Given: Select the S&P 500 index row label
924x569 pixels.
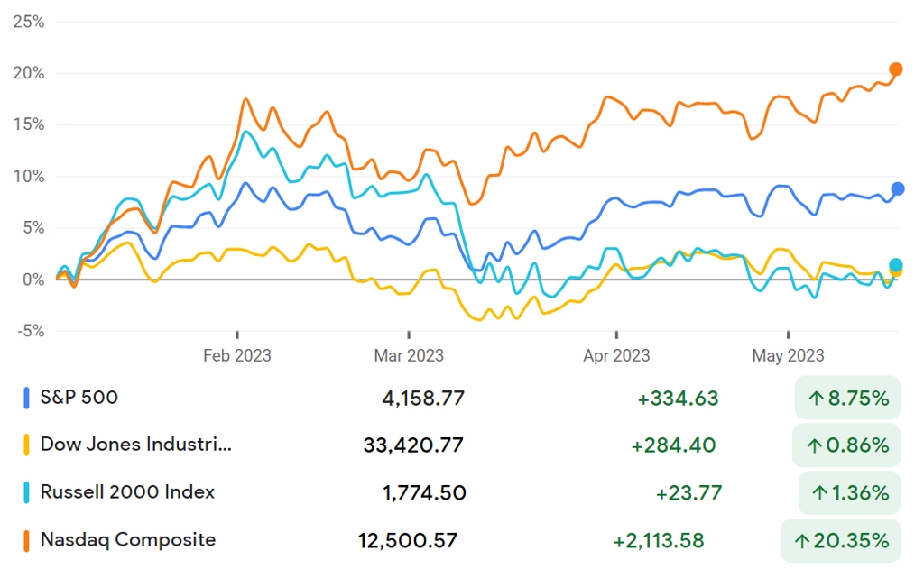Looking at the screenshot, I should pos(79,398).
